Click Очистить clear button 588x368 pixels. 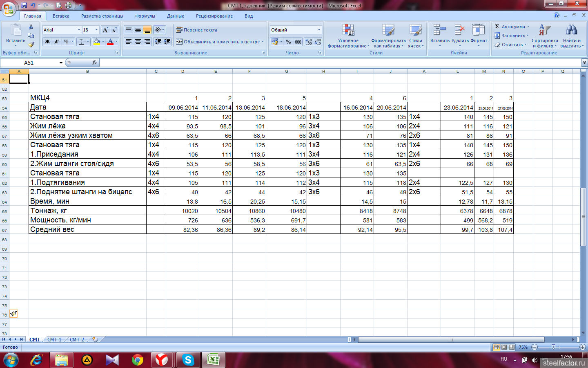click(510, 45)
